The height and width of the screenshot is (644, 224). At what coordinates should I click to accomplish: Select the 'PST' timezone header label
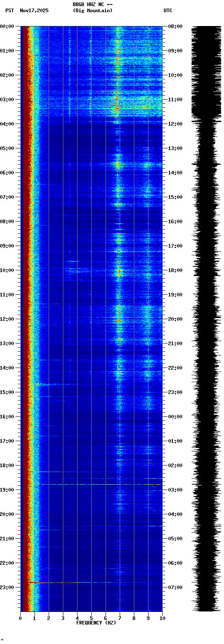[9, 11]
